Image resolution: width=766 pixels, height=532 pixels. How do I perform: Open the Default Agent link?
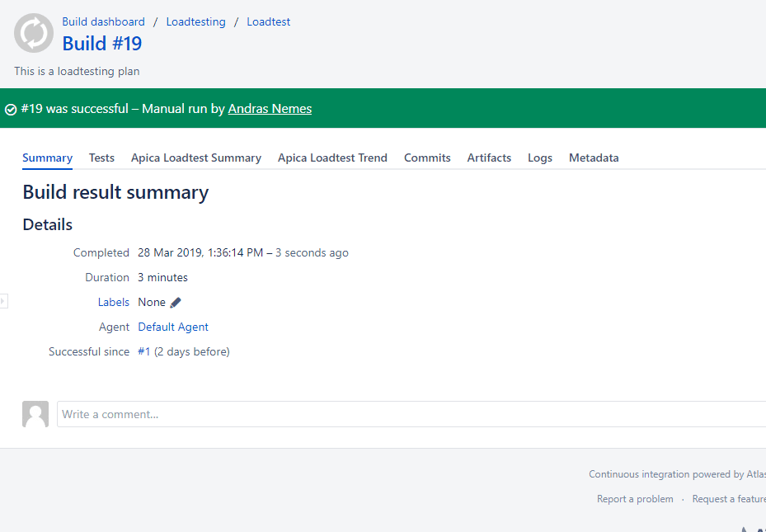pos(173,327)
